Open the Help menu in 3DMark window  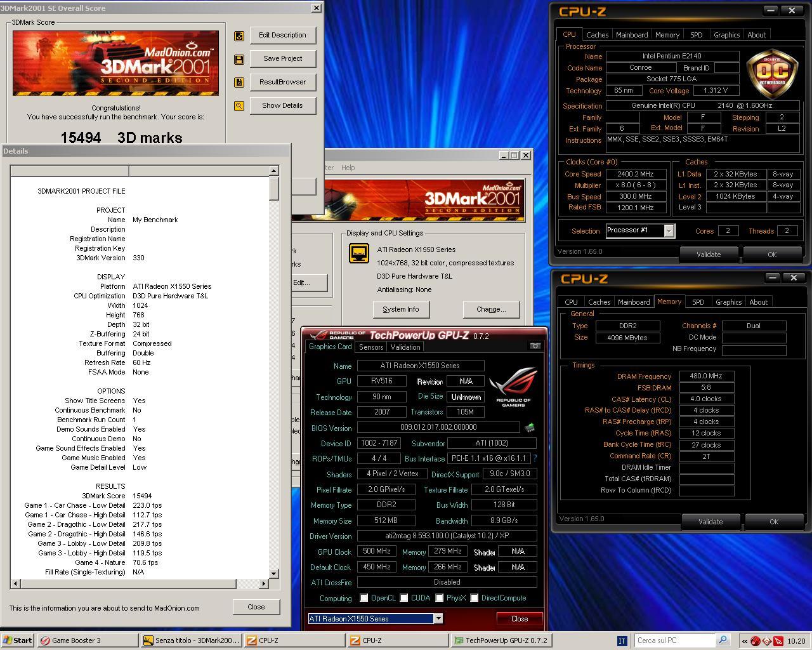point(348,168)
